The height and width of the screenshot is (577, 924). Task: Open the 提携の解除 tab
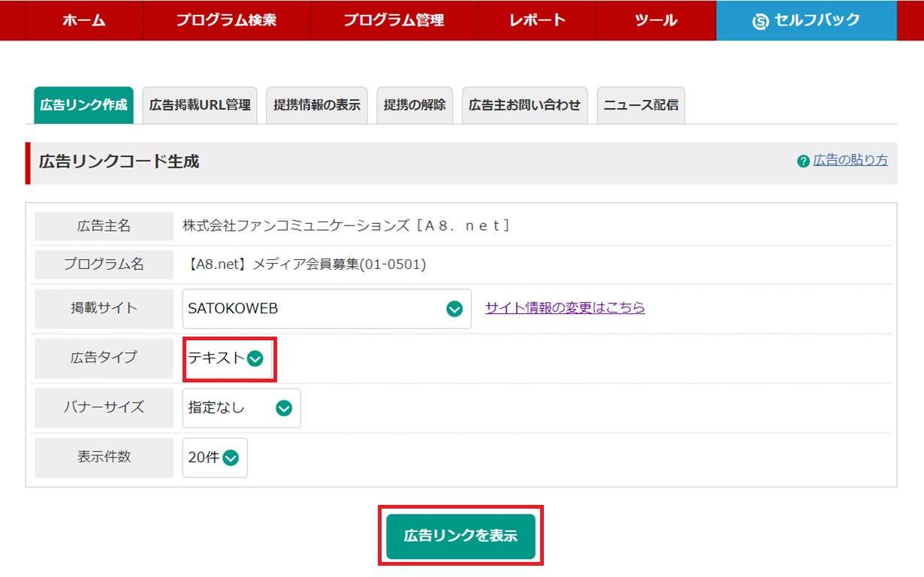[415, 105]
